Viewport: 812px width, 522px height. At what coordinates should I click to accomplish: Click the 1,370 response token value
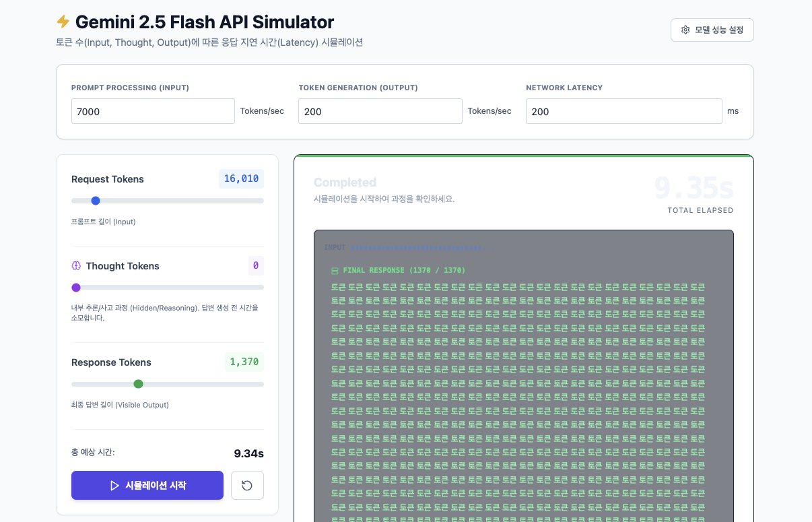pyautogui.click(x=244, y=362)
